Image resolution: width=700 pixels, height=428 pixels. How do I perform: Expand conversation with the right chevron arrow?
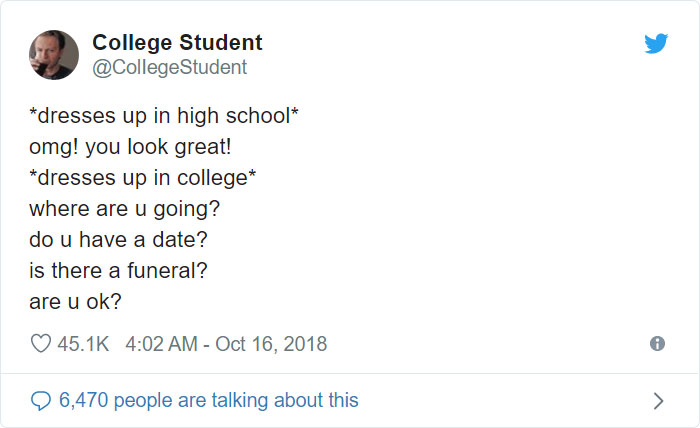657,401
